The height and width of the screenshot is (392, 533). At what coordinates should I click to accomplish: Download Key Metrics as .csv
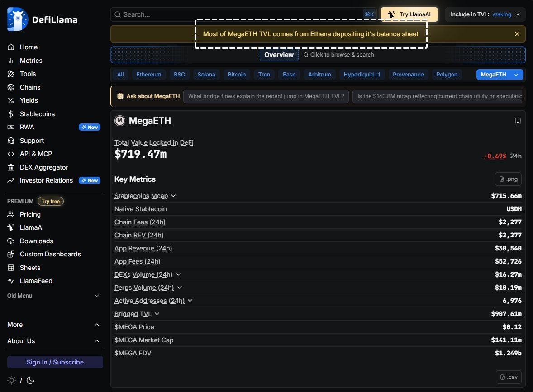[x=509, y=377]
